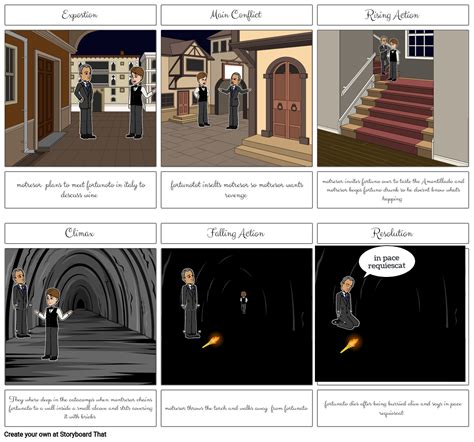Click the Rising Action description about Amontillado

[x=393, y=190]
